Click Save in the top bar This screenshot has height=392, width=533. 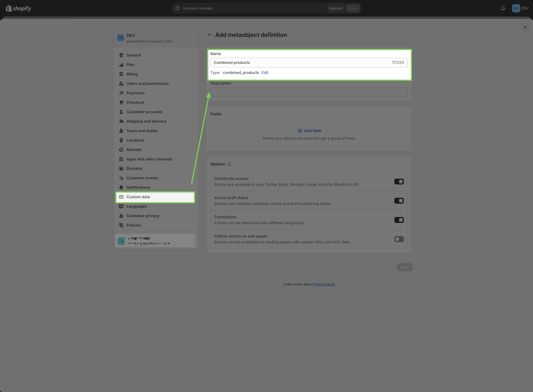pos(353,8)
